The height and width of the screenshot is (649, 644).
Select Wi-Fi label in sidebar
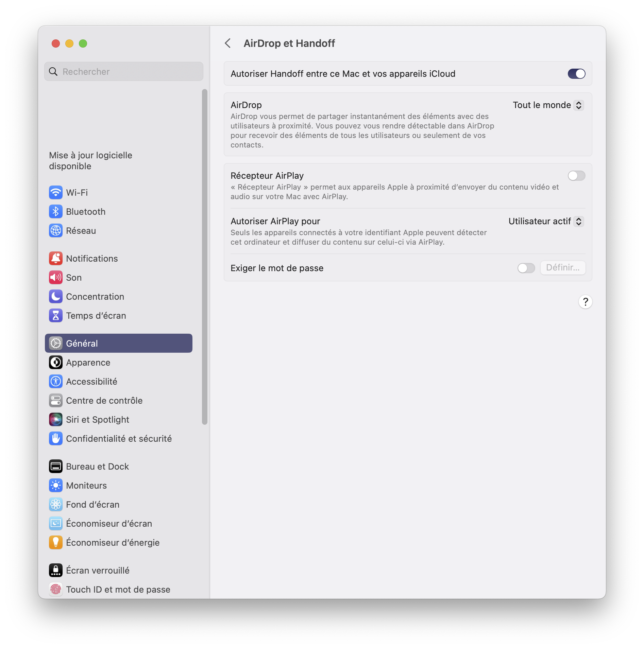pos(77,192)
